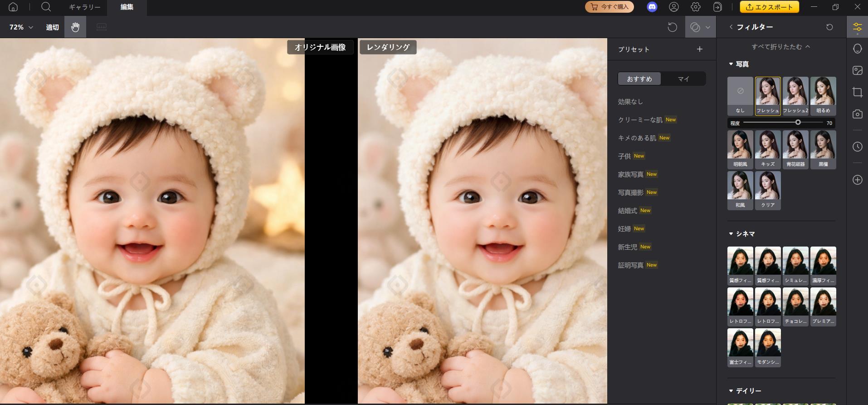Viewport: 868px width, 405px height.
Task: Click the circled plus sidebar icon
Action: click(857, 180)
